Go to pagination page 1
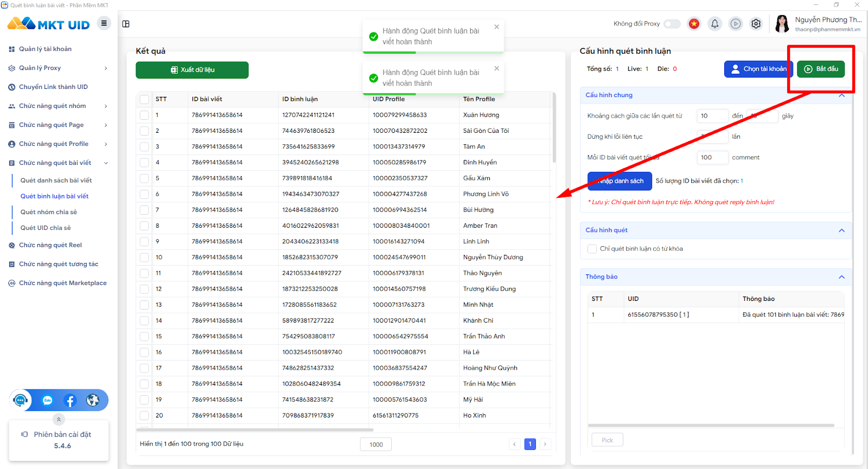 530,444
